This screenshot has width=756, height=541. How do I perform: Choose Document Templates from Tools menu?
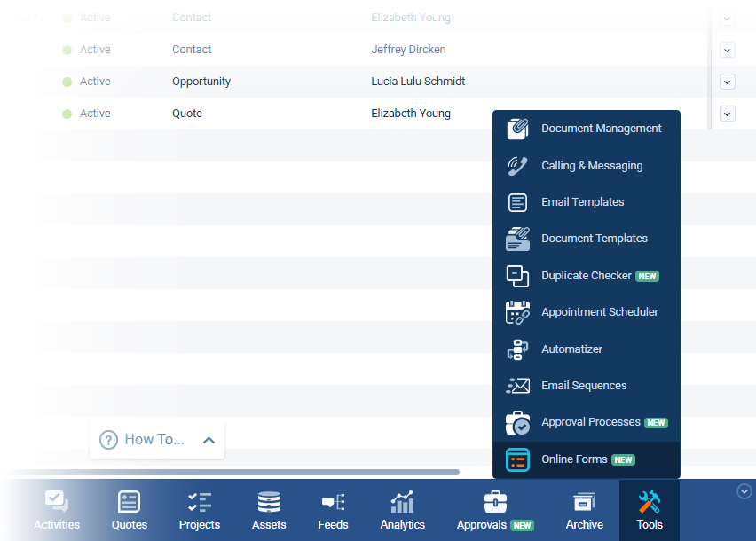point(594,239)
